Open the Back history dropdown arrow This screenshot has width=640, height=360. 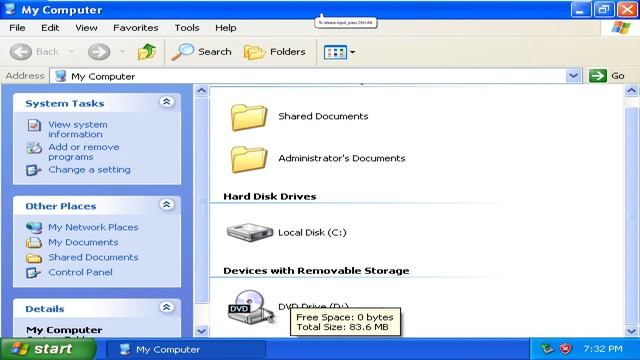tap(72, 52)
